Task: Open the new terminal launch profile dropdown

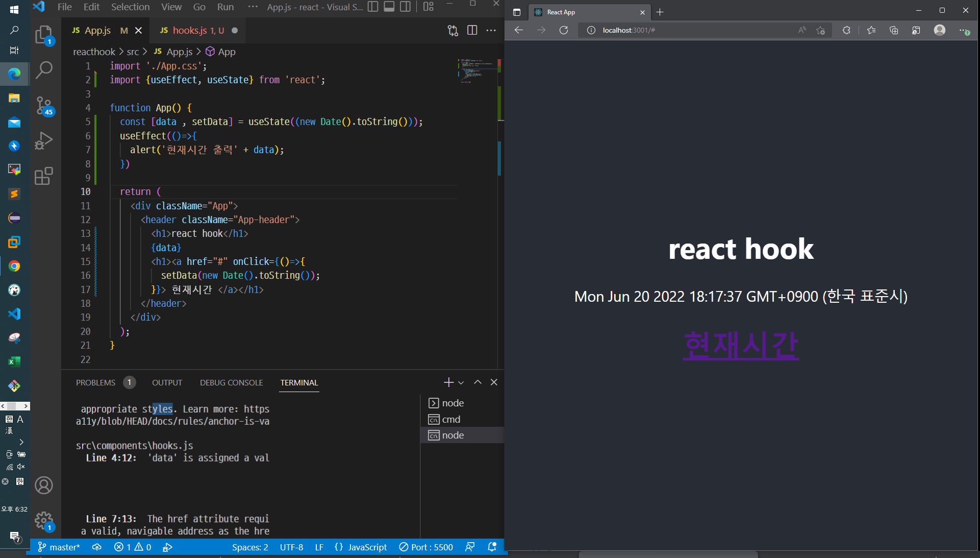Action: [x=461, y=382]
